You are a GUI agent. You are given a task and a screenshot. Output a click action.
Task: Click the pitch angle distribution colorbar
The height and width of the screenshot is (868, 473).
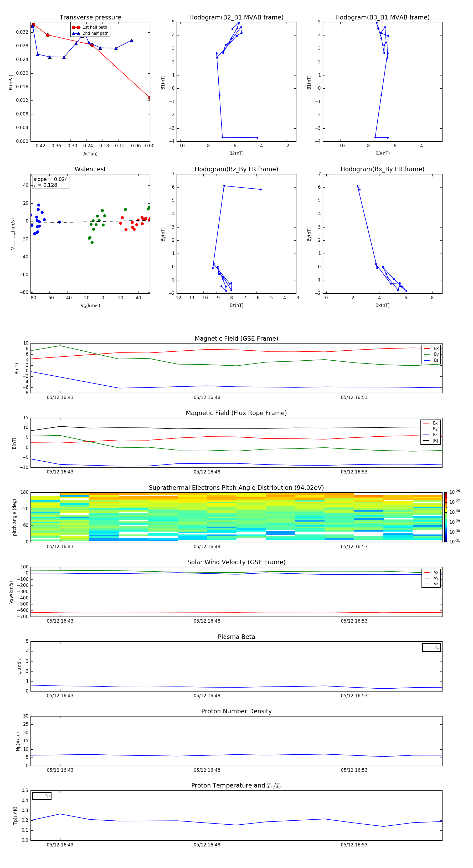pos(445,517)
